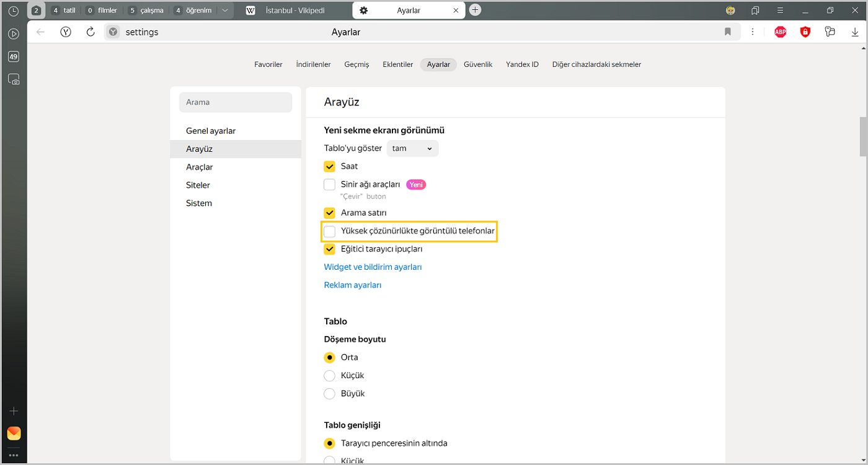
Task: Switch to the Eklentiler tab
Action: [x=397, y=64]
